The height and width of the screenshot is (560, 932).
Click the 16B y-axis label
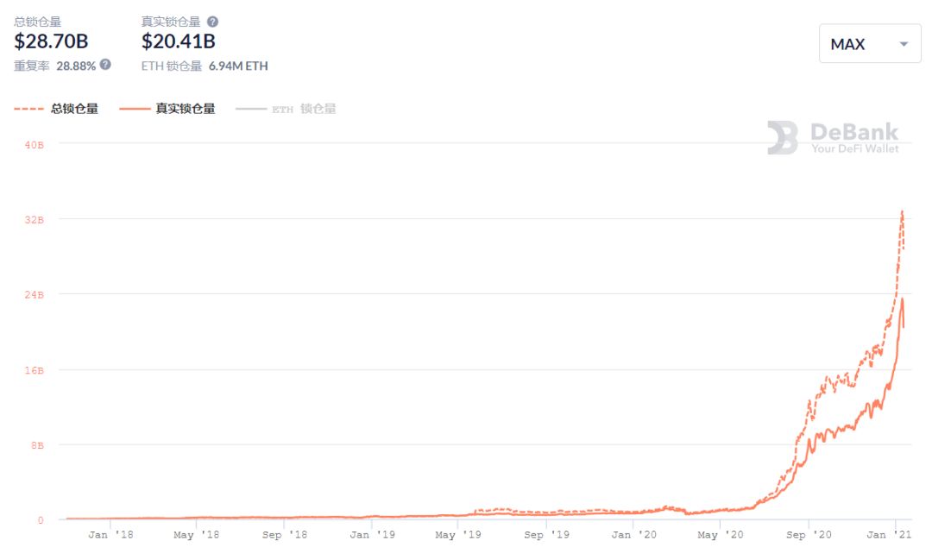35,370
